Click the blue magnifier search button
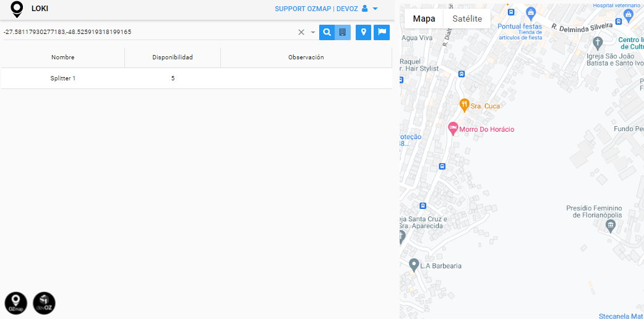Screen dimensions: 644x319 tap(327, 32)
